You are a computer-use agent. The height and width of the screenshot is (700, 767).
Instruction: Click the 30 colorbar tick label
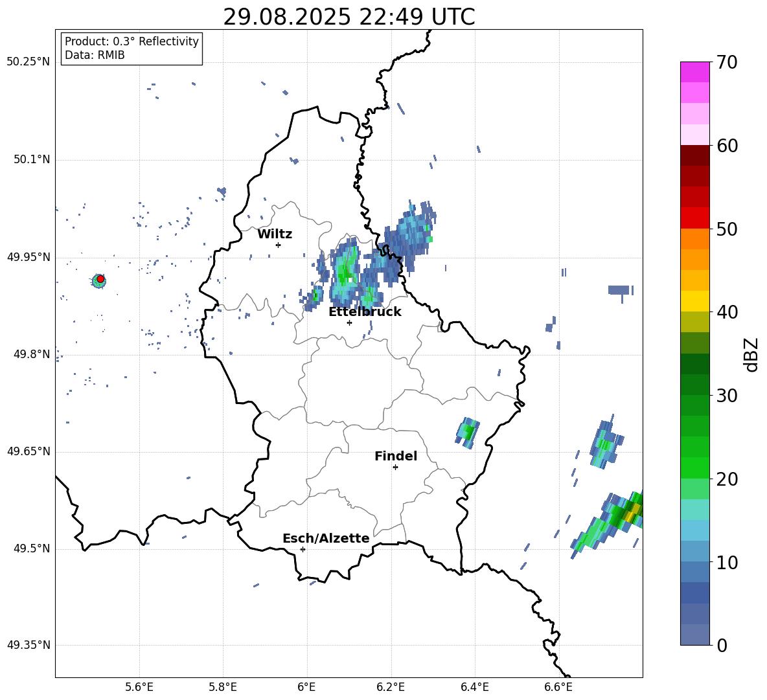pos(727,396)
